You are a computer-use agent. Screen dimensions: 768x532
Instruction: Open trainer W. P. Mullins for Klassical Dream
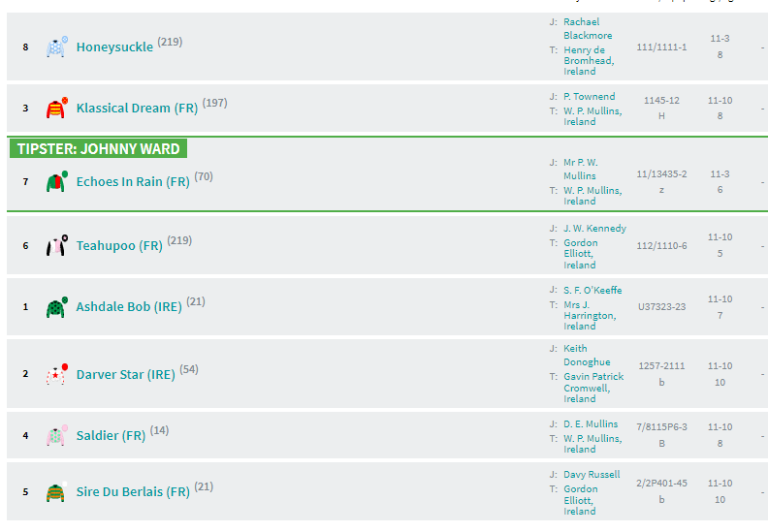click(x=592, y=116)
